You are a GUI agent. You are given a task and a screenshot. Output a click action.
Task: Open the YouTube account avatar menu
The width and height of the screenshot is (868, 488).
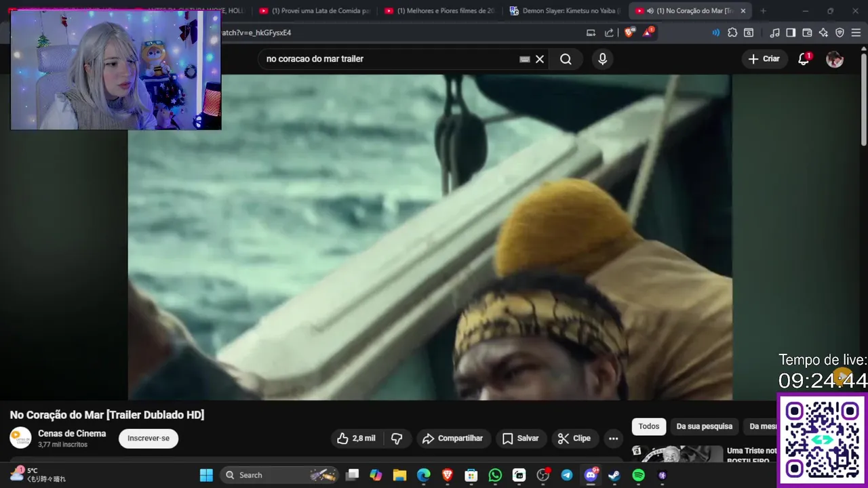point(835,59)
